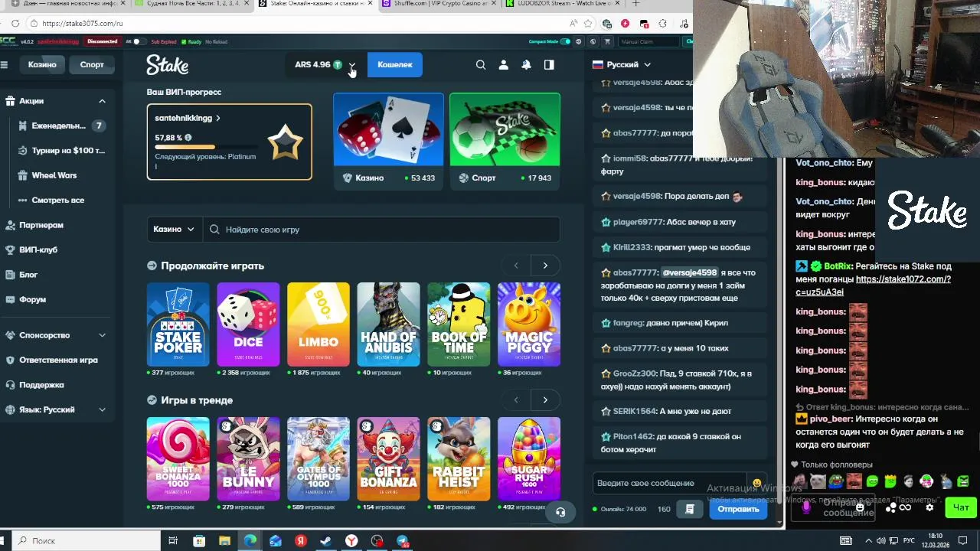Open File Explorer from the taskbar
980x551 pixels.
pyautogui.click(x=224, y=541)
